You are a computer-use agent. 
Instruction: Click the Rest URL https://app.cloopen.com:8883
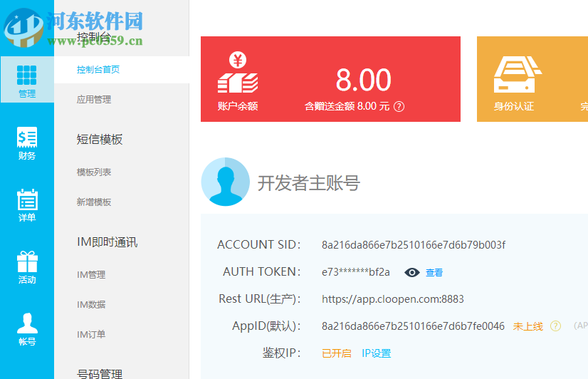(x=393, y=299)
